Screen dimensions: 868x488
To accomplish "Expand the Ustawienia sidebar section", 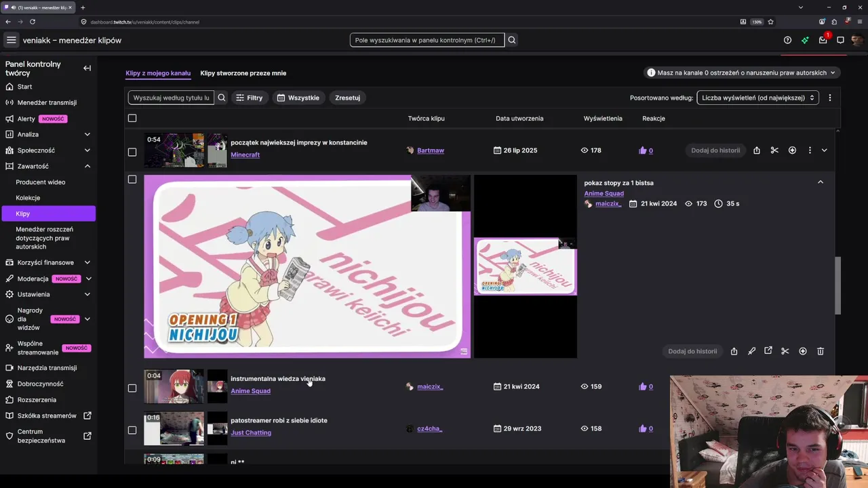I will coord(87,294).
